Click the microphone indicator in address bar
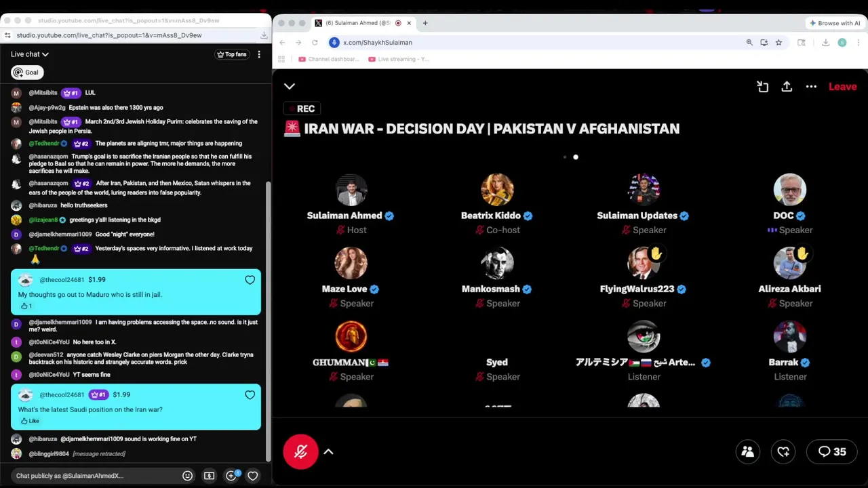The width and height of the screenshot is (868, 488). pyautogui.click(x=334, y=43)
